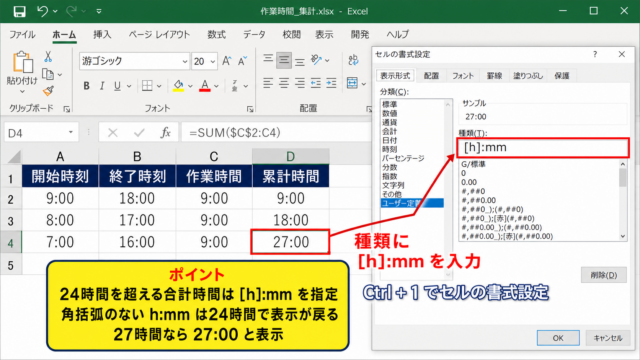Click the format list scrollbar down arrow
The width and height of the screenshot is (640, 360).
pos(623,236)
